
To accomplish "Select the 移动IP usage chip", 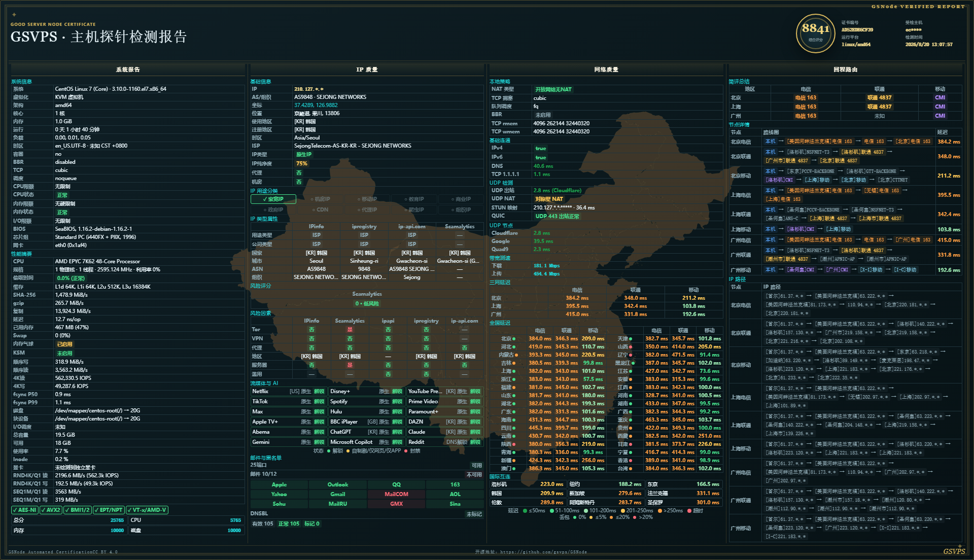I will 367,199.
